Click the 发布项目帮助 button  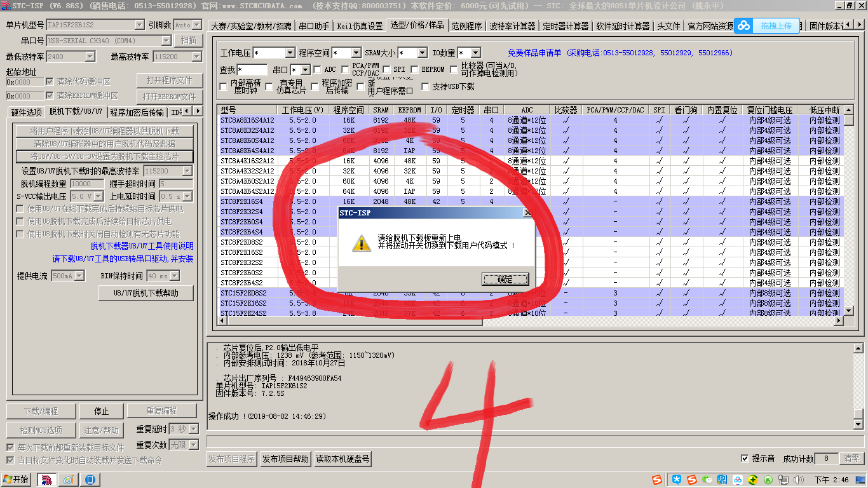pyautogui.click(x=285, y=459)
